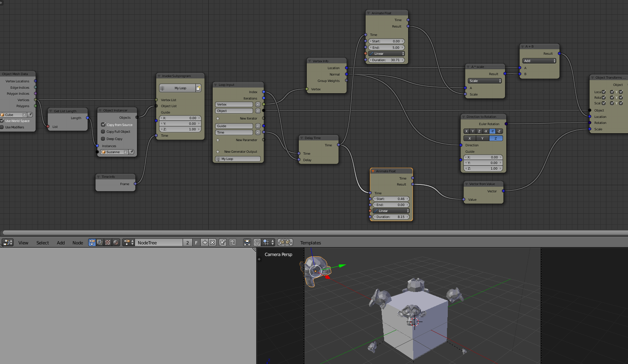Viewport: 628px width, 364px height.
Task: Enable Deep Copy checkbox
Action: point(103,139)
